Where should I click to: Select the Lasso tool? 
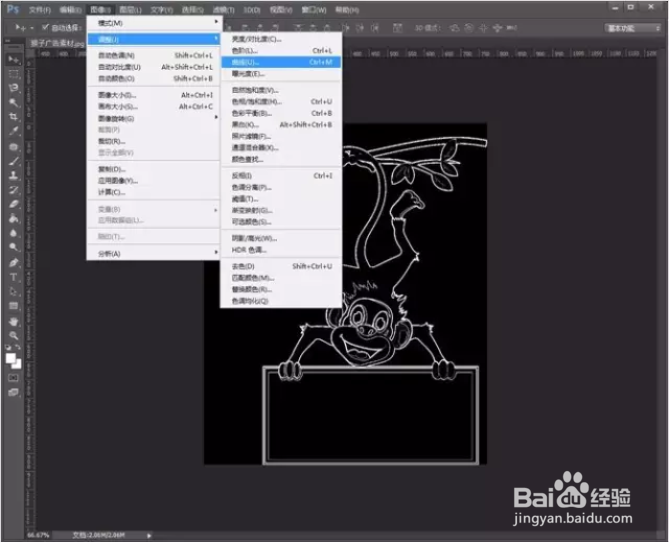pyautogui.click(x=13, y=88)
